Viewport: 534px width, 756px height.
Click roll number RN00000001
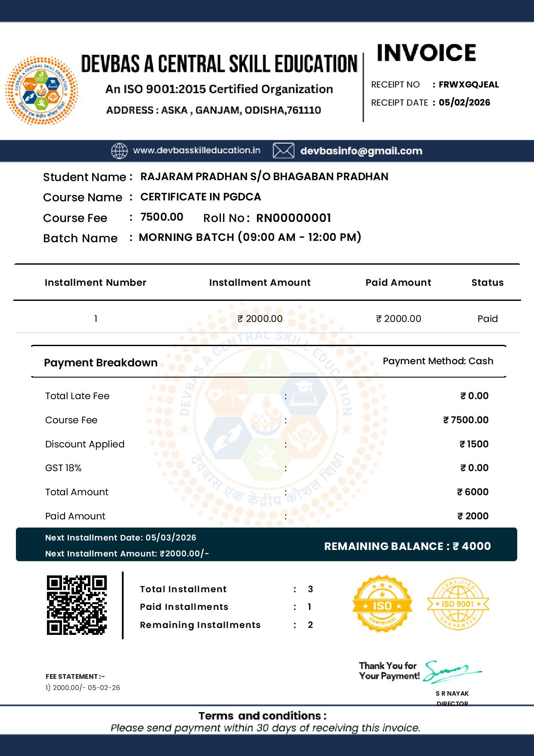(x=294, y=218)
